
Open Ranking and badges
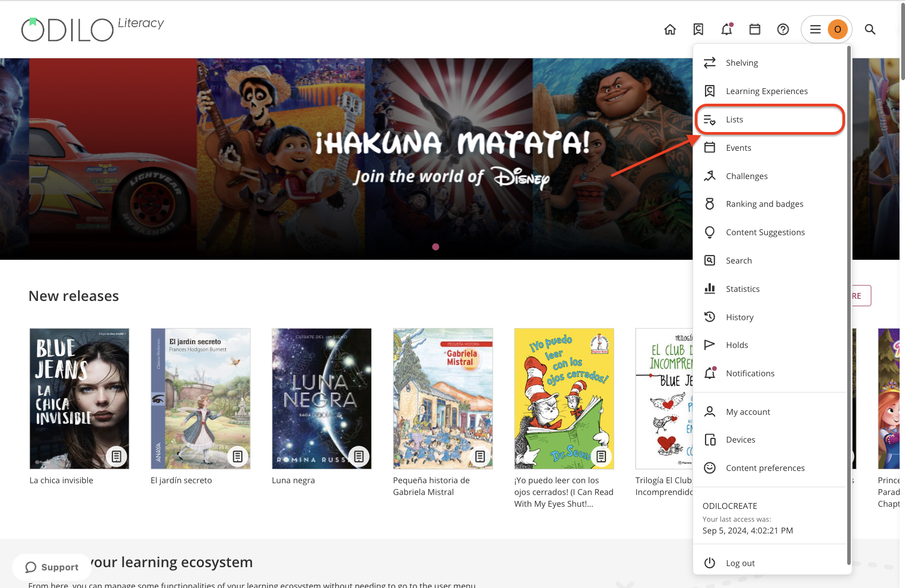pos(770,204)
